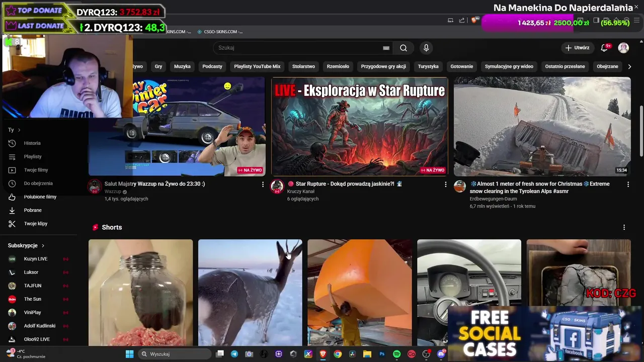Screen dimensions: 644x362
Task: Open Discord from the taskbar
Action: pyautogui.click(x=441, y=354)
